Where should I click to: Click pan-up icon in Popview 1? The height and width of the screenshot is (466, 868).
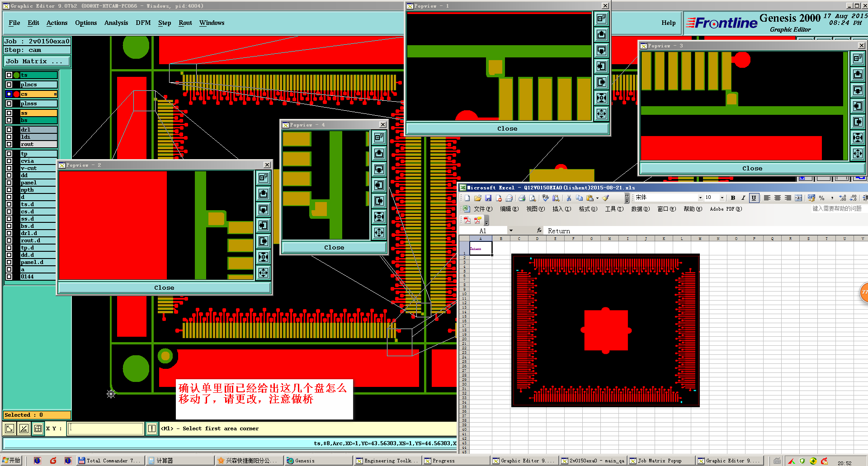(x=601, y=34)
